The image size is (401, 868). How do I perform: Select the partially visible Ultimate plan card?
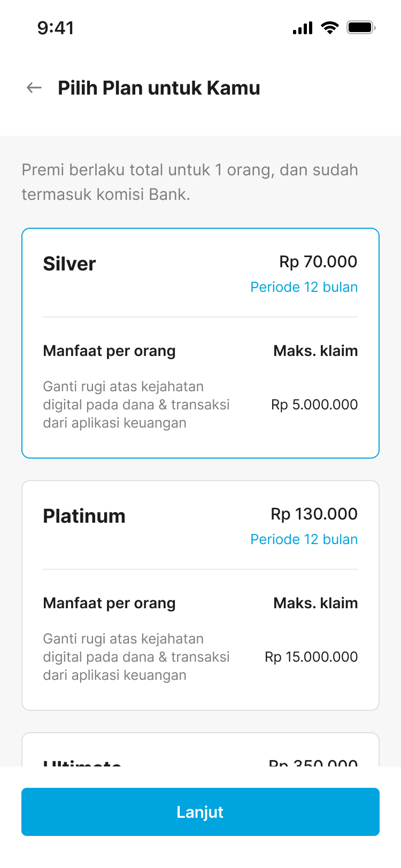coord(200,749)
